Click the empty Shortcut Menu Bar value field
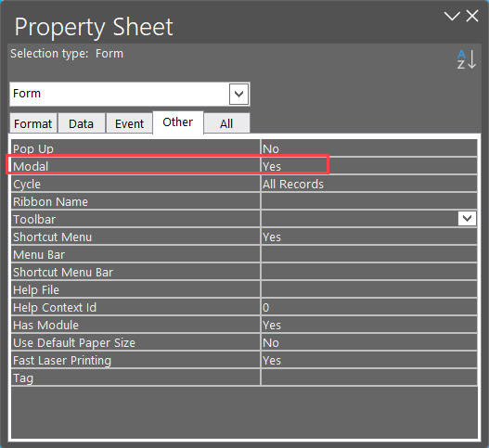Image resolution: width=489 pixels, height=448 pixels. tap(369, 272)
